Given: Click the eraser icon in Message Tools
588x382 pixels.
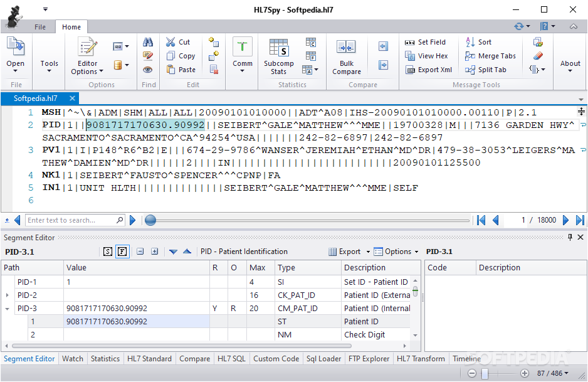Looking at the screenshot, I should [538, 56].
